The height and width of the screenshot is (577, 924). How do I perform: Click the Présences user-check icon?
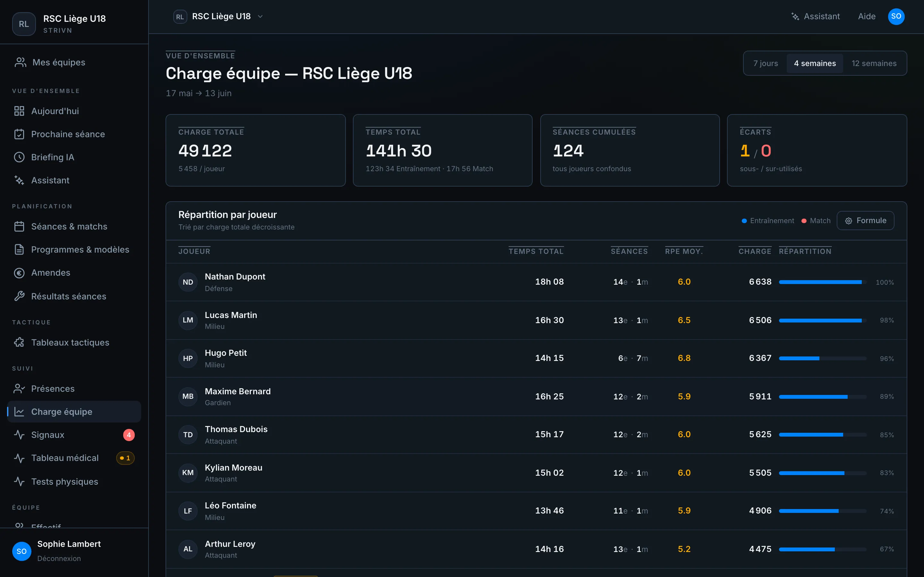click(x=19, y=389)
